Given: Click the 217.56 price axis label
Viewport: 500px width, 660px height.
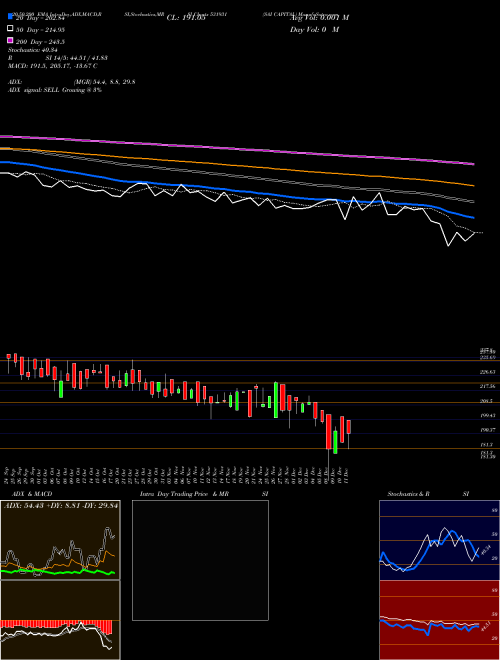Looking at the screenshot, I should [x=487, y=386].
